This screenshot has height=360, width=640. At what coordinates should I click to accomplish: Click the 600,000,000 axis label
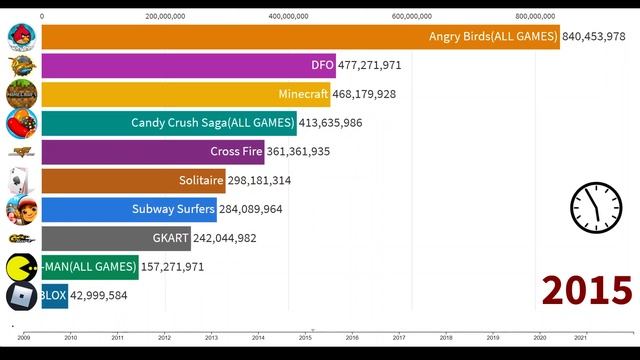[412, 16]
